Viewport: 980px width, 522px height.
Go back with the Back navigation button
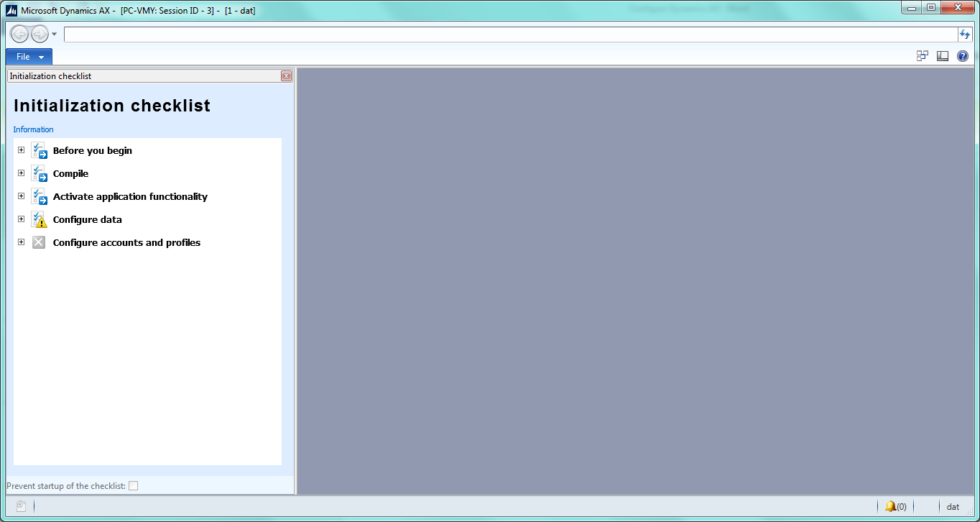(x=19, y=34)
